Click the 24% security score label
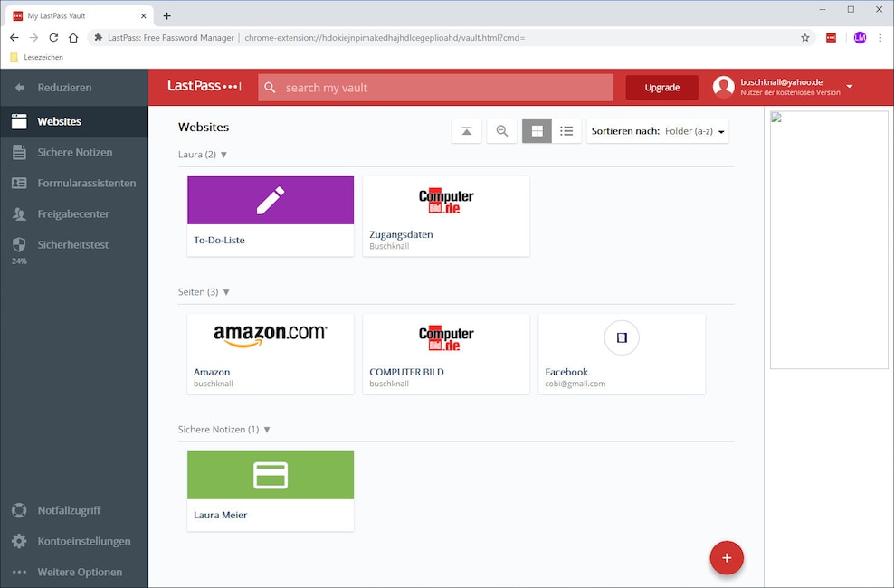Viewport: 894px width, 588px height. point(19,261)
